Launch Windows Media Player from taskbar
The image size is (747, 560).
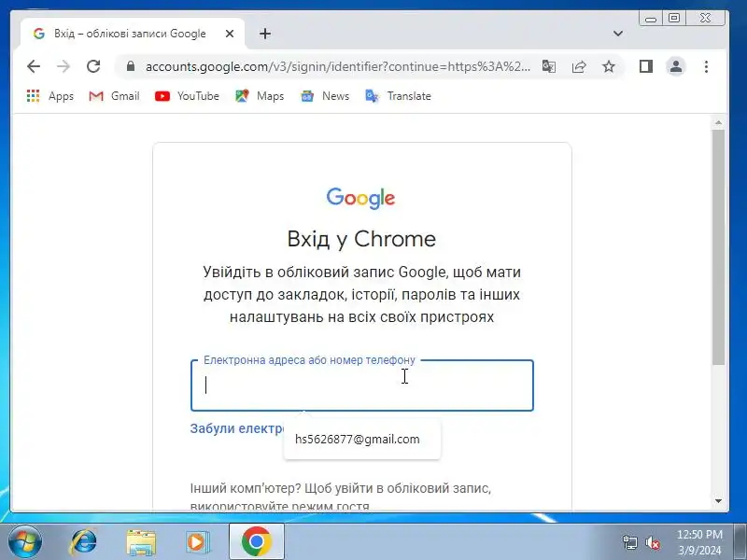[x=197, y=542]
